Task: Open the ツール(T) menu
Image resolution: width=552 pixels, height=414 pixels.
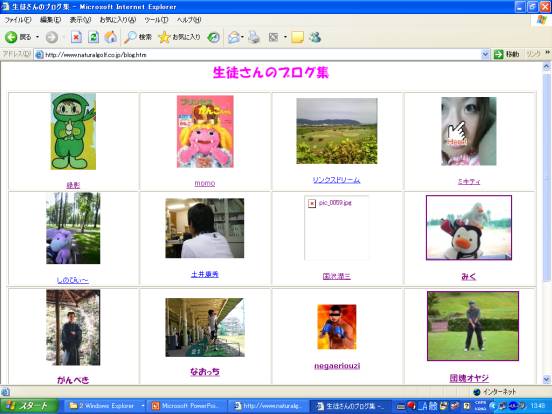Action: click(x=156, y=20)
